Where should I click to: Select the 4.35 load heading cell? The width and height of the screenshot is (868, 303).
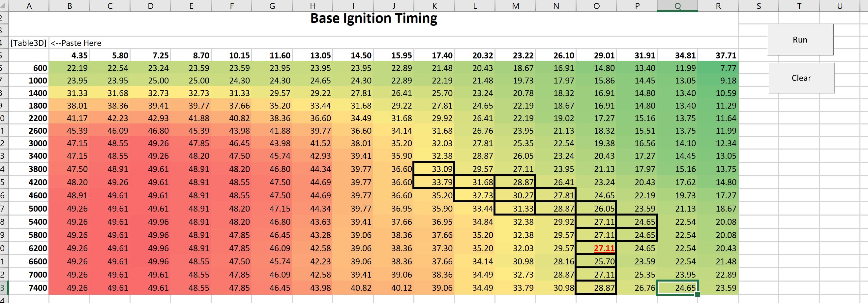79,55
